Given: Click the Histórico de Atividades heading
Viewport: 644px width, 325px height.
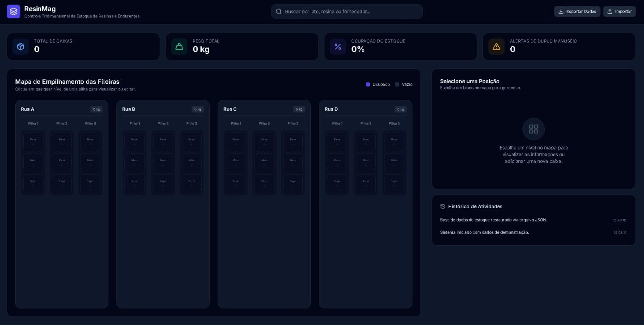Looking at the screenshot, I should click(475, 206).
